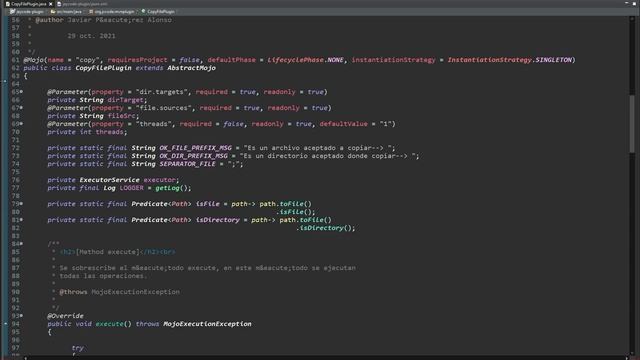The width and height of the screenshot is (640, 360).
Task: Click MojoExecutionException on line 94
Action: [x=207, y=324]
